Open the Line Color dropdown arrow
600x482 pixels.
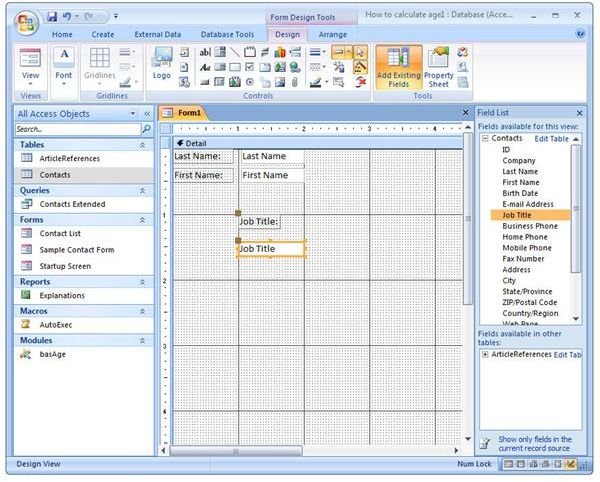click(326, 82)
